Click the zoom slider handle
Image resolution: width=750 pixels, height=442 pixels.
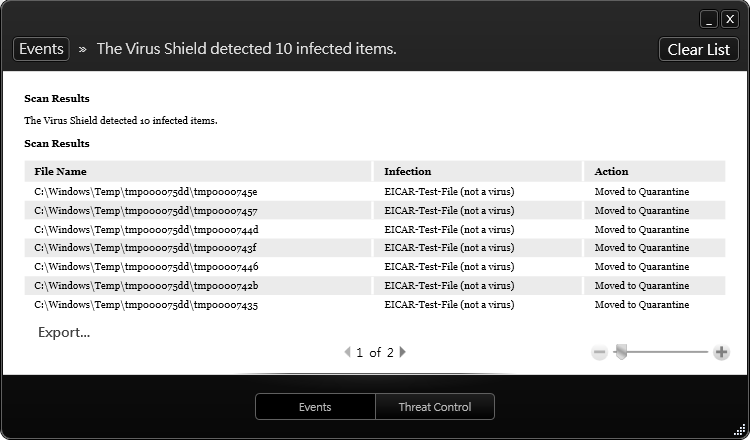point(620,352)
